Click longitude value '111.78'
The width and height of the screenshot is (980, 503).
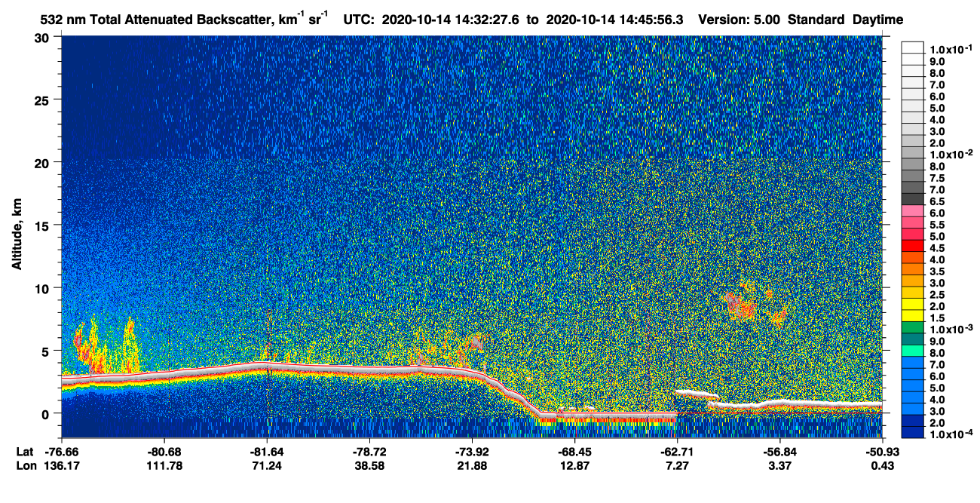coord(164,465)
